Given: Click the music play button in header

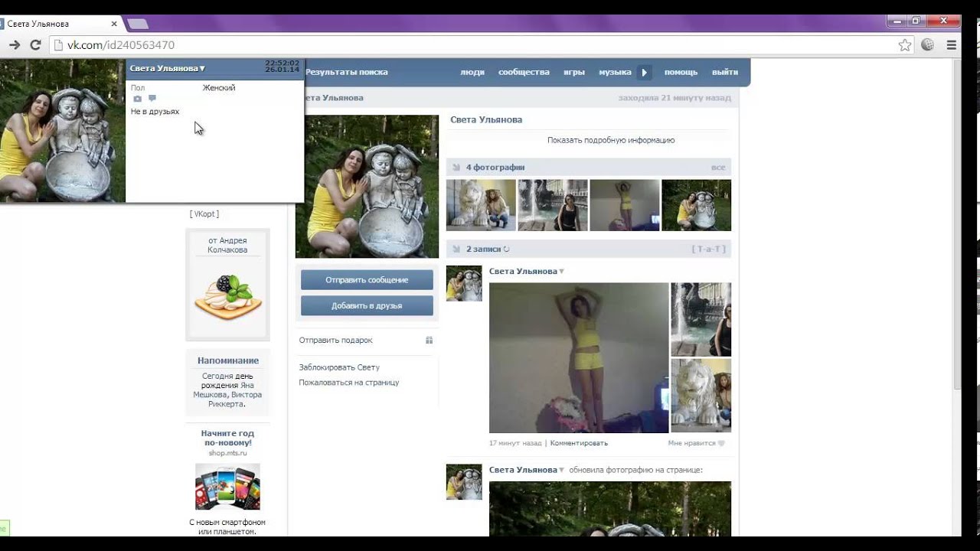Looking at the screenshot, I should (644, 73).
